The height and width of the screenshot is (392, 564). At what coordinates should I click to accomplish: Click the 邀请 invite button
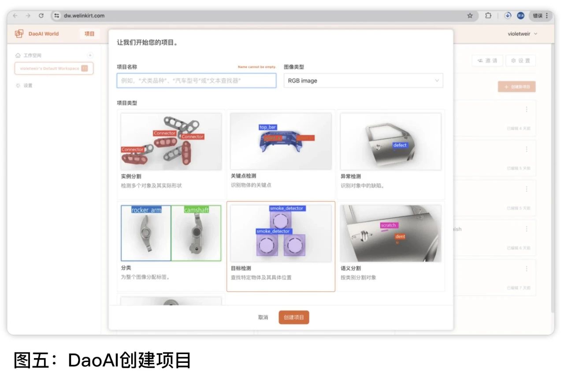coord(487,61)
